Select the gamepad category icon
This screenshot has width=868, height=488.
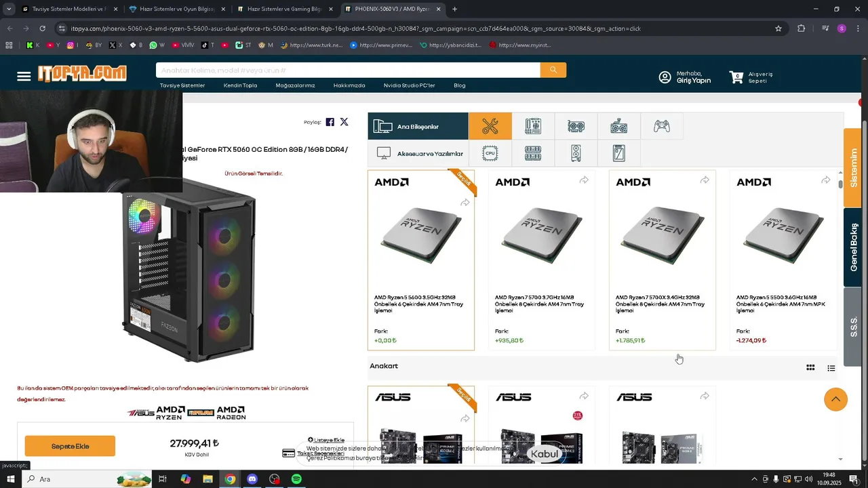coord(661,126)
